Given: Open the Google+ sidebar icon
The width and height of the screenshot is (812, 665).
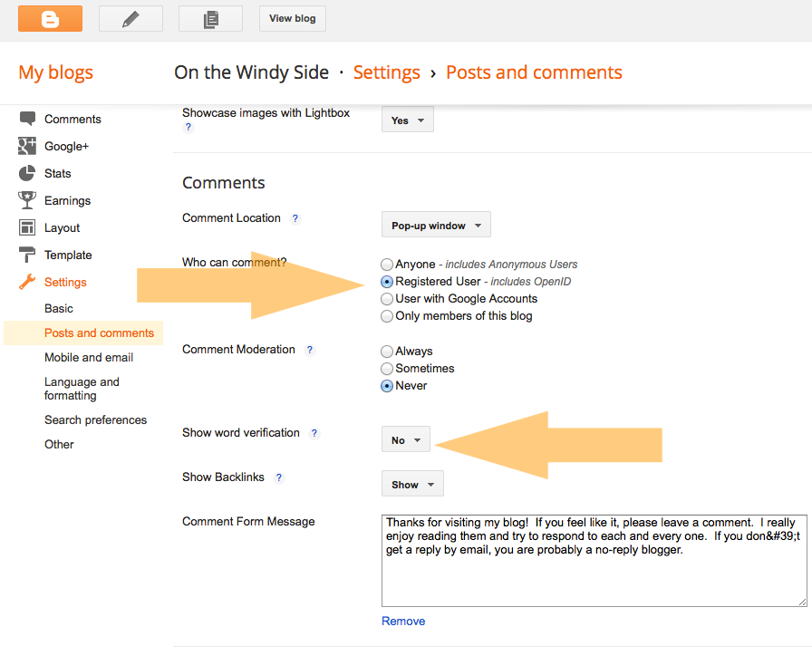Looking at the screenshot, I should (27, 146).
